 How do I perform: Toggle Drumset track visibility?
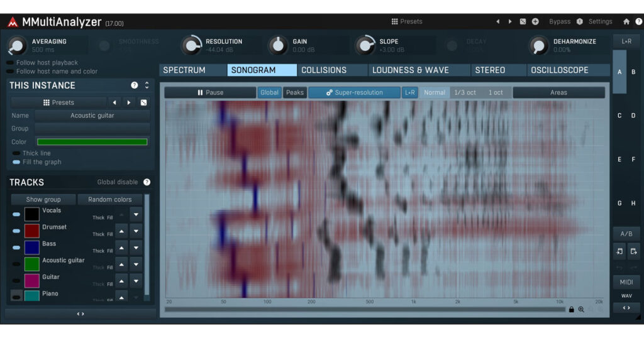pos(16,231)
